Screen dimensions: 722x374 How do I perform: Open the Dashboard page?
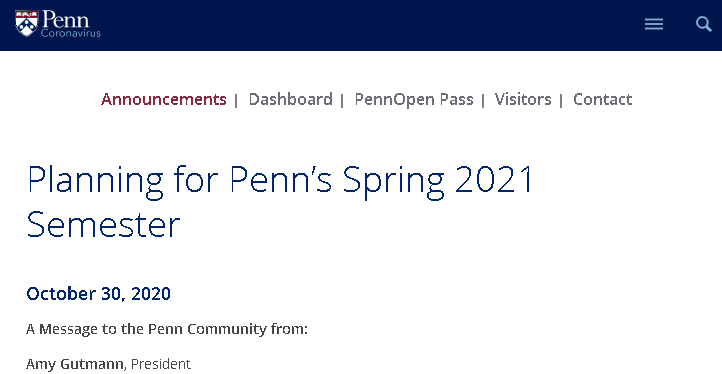coord(291,99)
